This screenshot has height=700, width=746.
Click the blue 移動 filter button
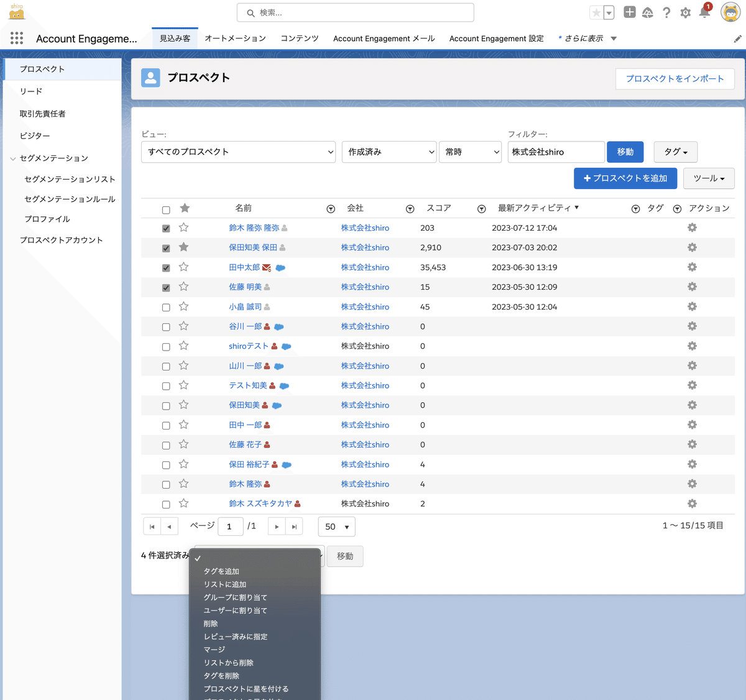pyautogui.click(x=625, y=152)
